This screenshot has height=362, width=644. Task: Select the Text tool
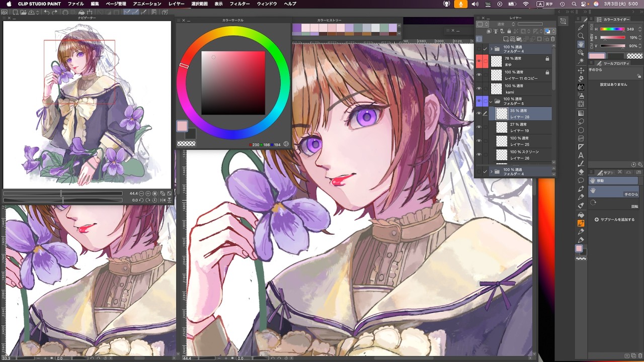pos(581,155)
